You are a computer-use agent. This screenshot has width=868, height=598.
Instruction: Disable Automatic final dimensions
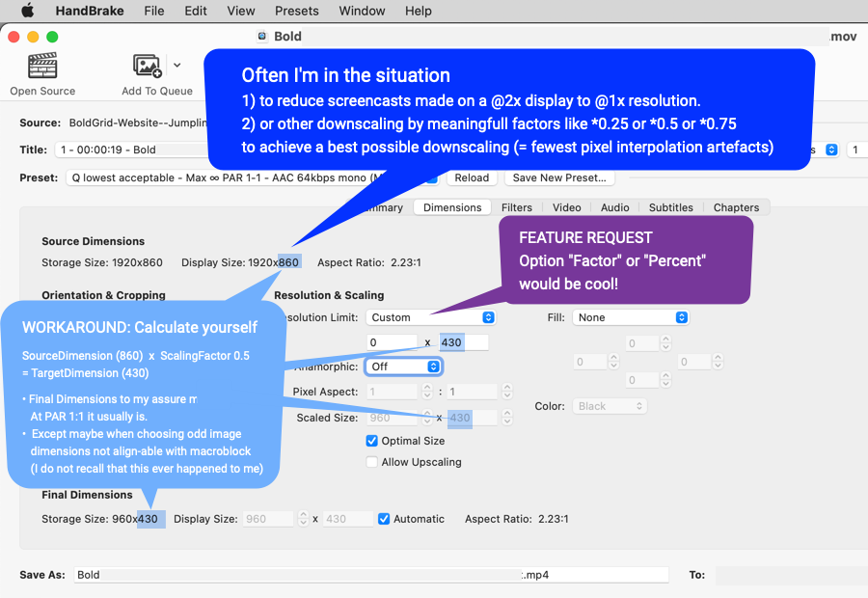pyautogui.click(x=383, y=518)
